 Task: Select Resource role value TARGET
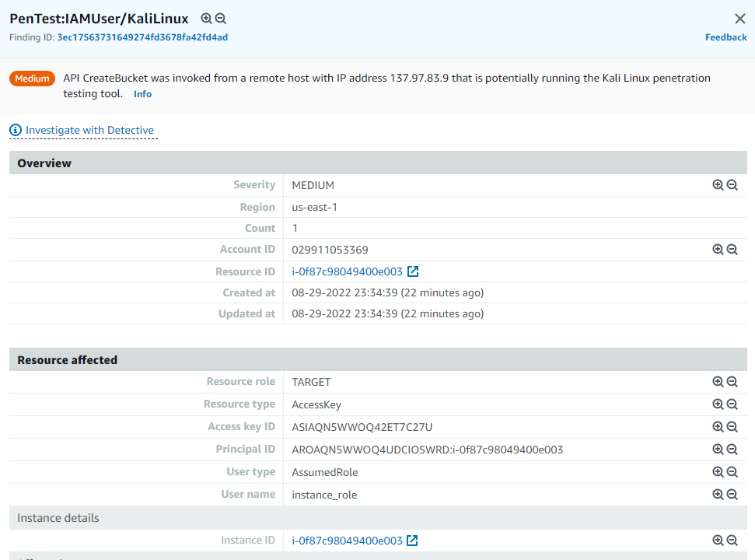click(x=311, y=383)
